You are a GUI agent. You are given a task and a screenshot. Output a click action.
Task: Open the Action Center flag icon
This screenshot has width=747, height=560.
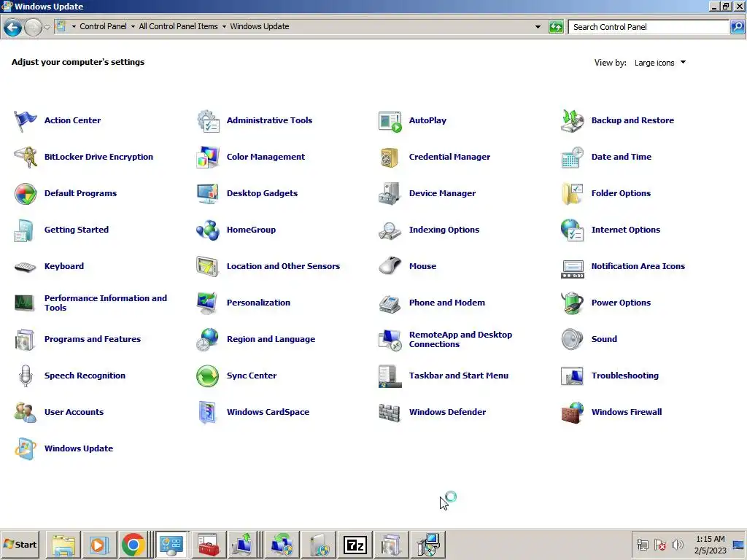tap(26, 120)
